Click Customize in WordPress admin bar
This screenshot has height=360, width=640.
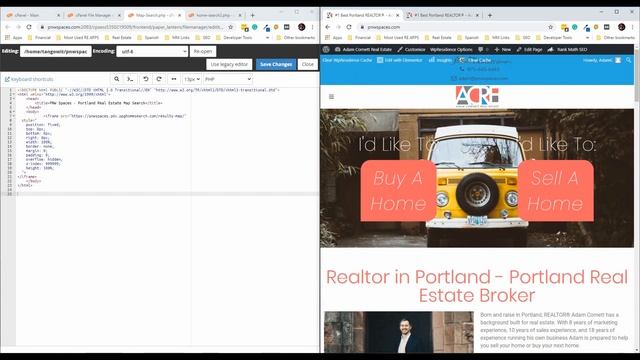click(411, 49)
